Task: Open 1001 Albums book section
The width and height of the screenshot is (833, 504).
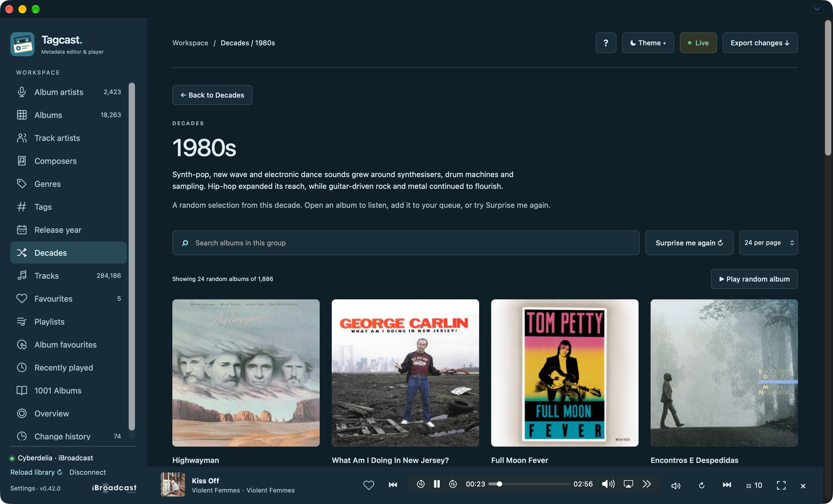Action: [69, 391]
